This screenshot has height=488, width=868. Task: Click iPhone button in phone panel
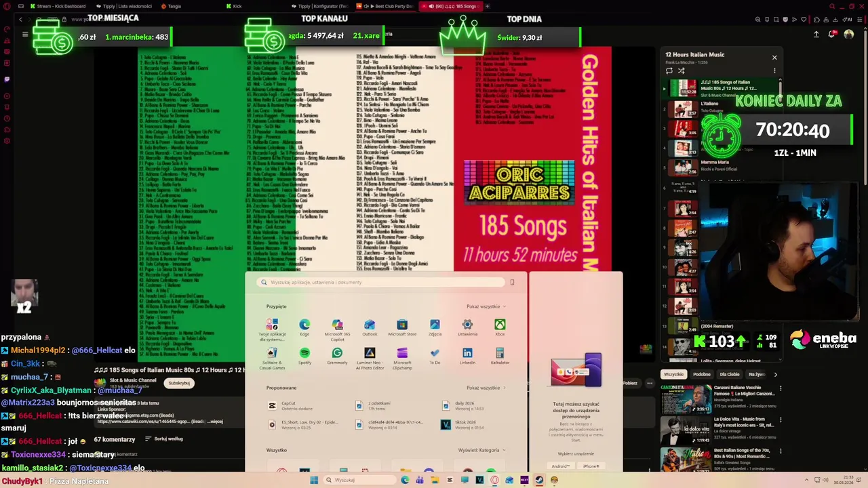(x=591, y=466)
